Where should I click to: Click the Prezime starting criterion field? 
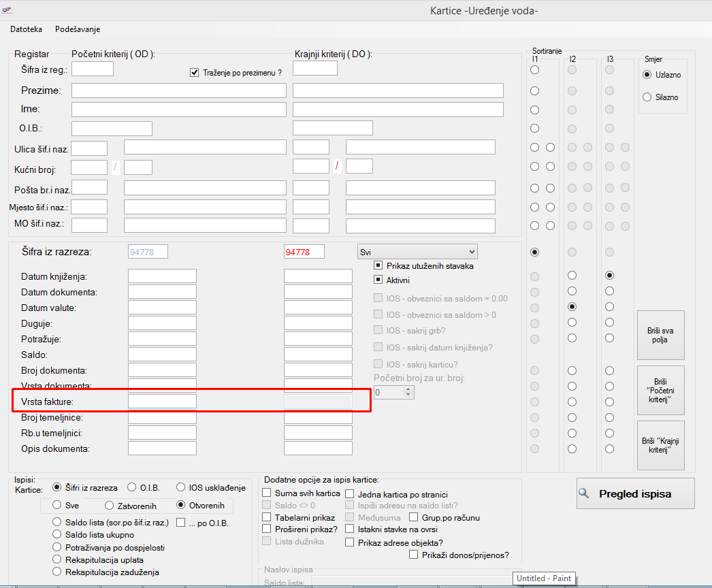[178, 91]
